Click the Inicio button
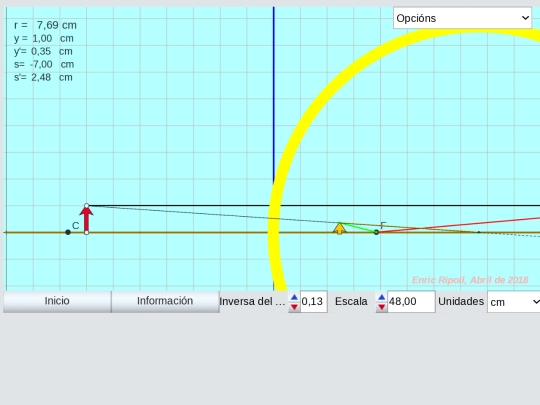540x405 pixels. [57, 301]
